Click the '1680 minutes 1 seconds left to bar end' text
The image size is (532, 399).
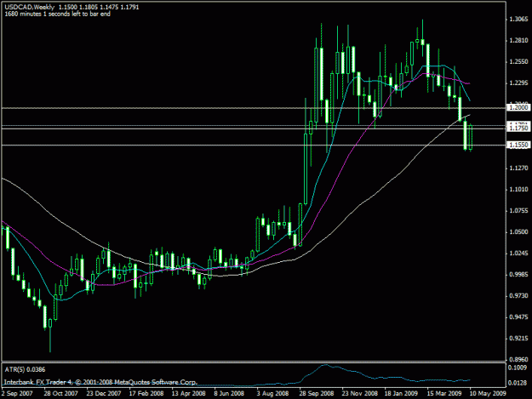tap(57, 14)
